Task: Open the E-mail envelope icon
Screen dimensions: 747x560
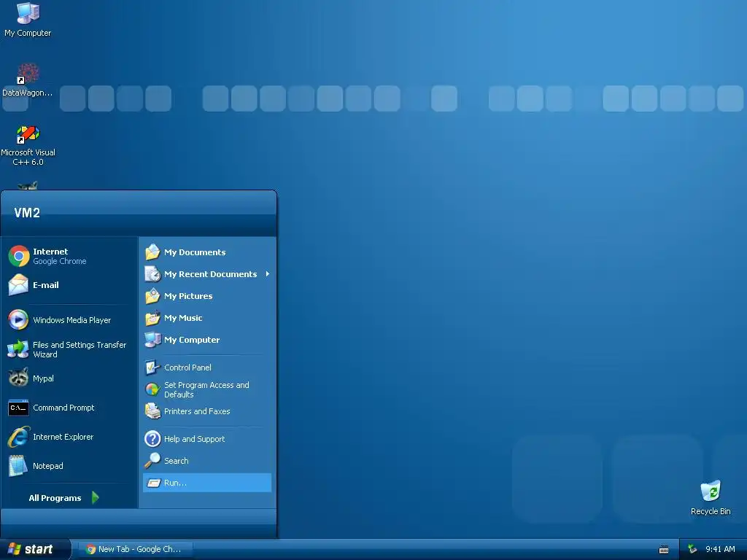Action: [18, 285]
